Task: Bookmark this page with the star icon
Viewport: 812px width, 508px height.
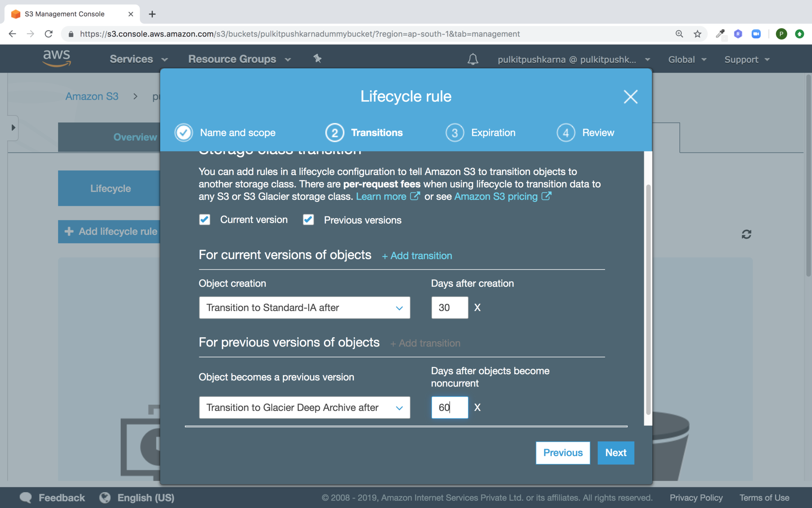Action: pyautogui.click(x=697, y=34)
